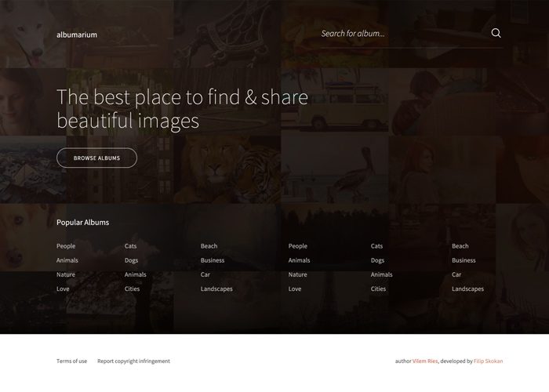Open Nature album in the first column

coord(66,274)
